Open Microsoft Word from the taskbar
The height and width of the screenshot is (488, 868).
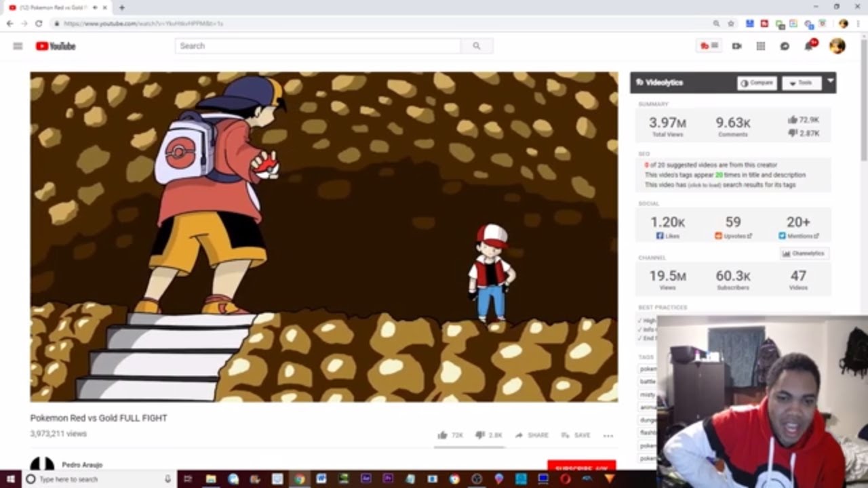(x=321, y=479)
